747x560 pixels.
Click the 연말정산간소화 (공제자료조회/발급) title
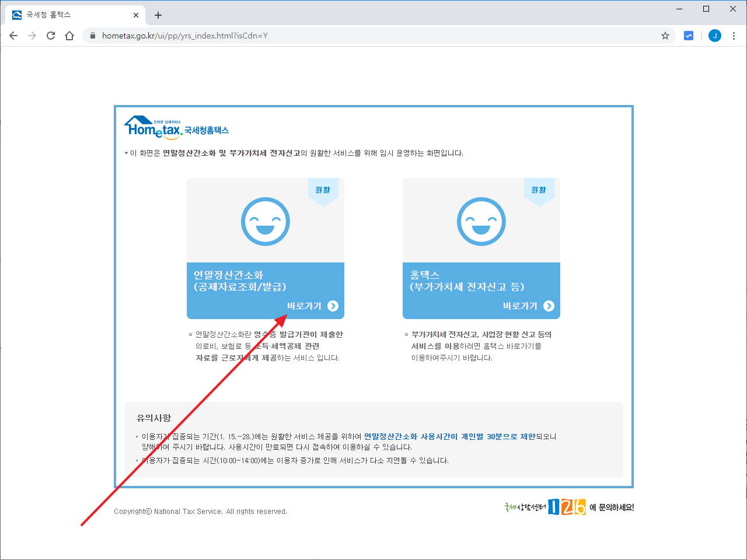point(240,281)
